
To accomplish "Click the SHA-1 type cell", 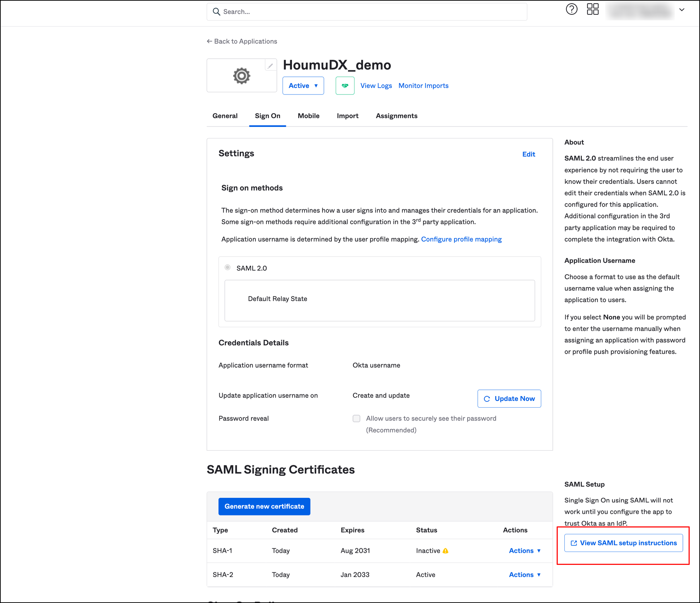I will point(222,551).
